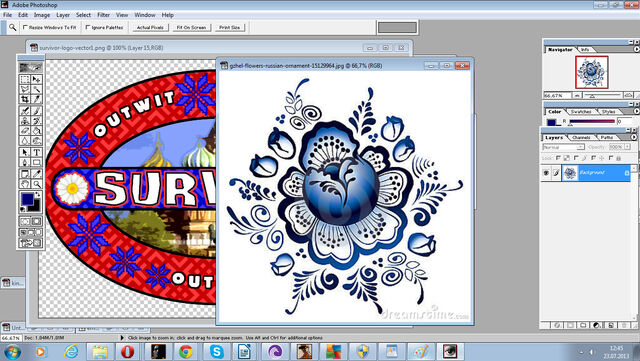This screenshot has height=361, width=640.
Task: Open the Filter menu
Action: 103,15
